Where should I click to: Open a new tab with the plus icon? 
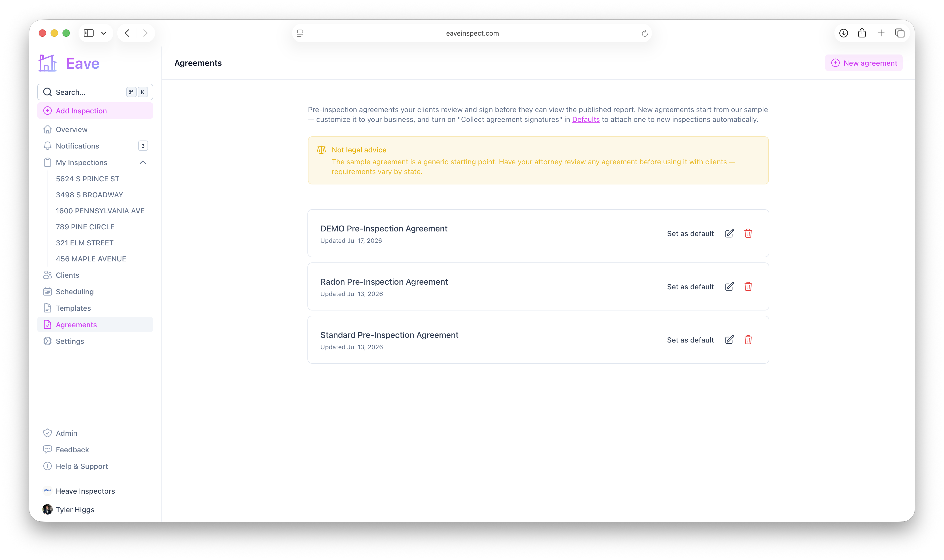coord(881,33)
